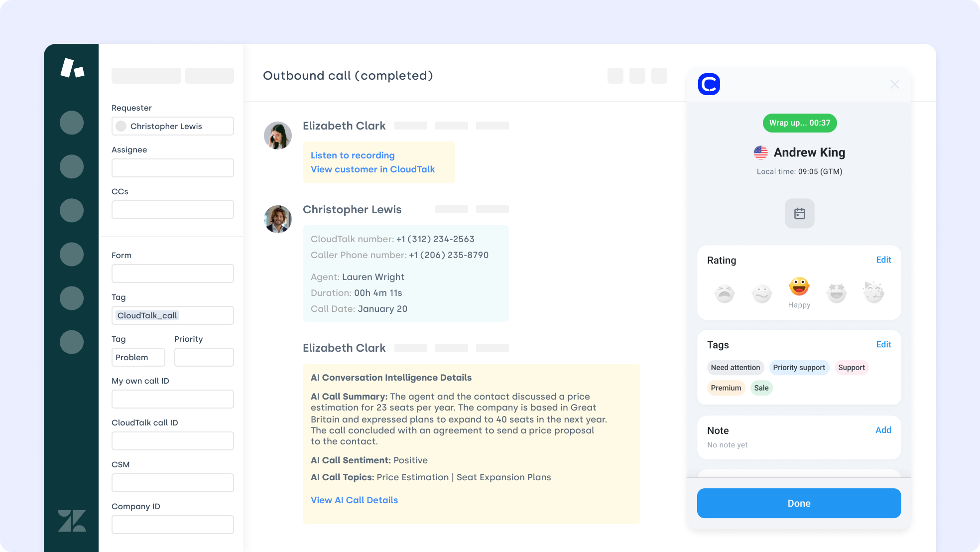Select the slightly smiling rating emoji
This screenshot has width=980, height=552.
(761, 293)
